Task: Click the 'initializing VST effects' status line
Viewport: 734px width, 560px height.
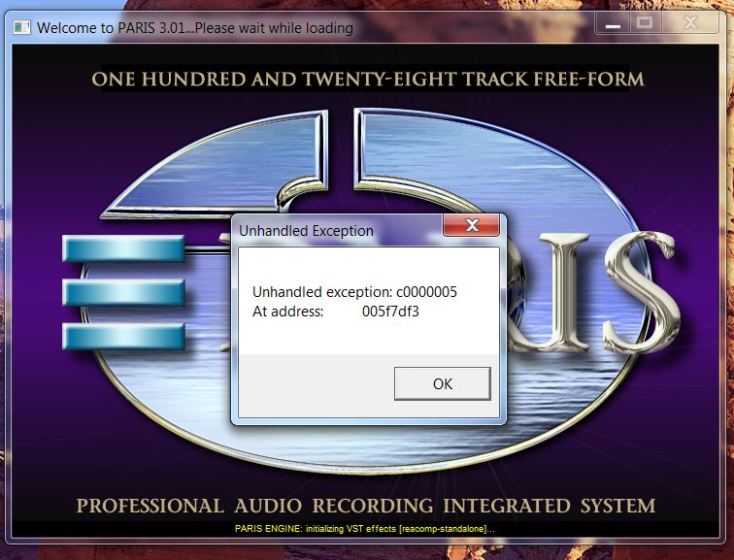Action: pos(365,529)
